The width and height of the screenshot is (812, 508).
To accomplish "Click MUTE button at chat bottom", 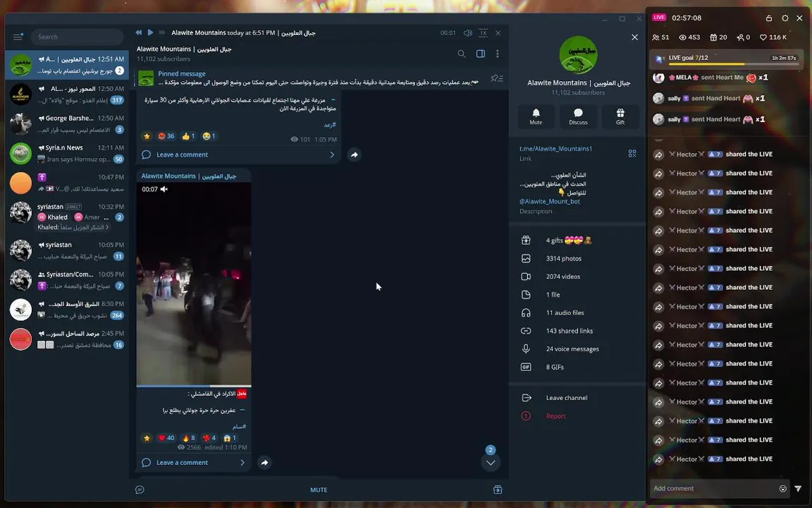I will 319,490.
